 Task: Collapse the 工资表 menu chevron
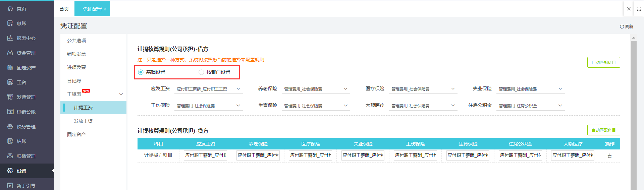pyautogui.click(x=121, y=94)
